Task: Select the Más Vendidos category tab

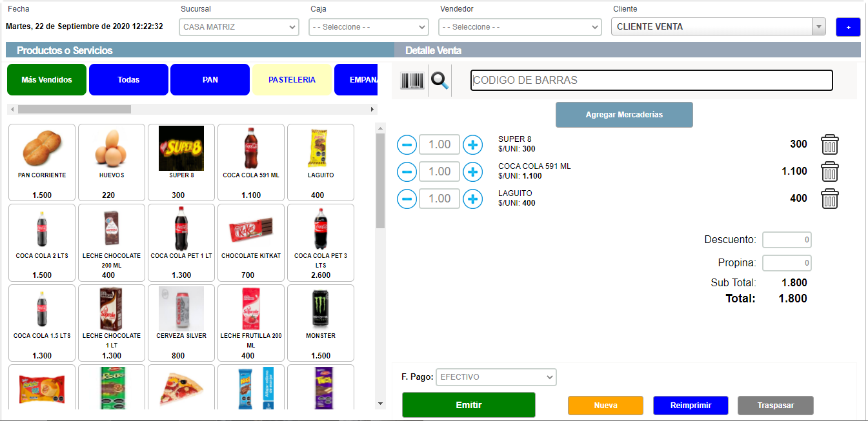Action: [46, 80]
